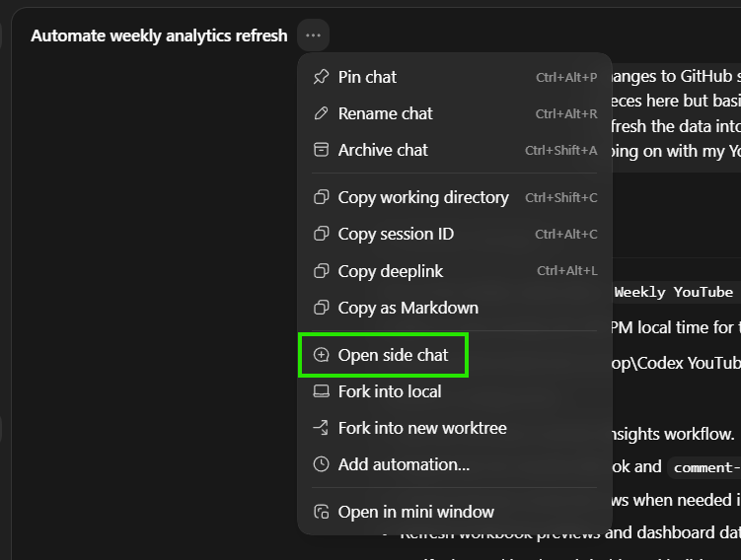Click the archive box icon
This screenshot has width=741, height=560.
[322, 150]
